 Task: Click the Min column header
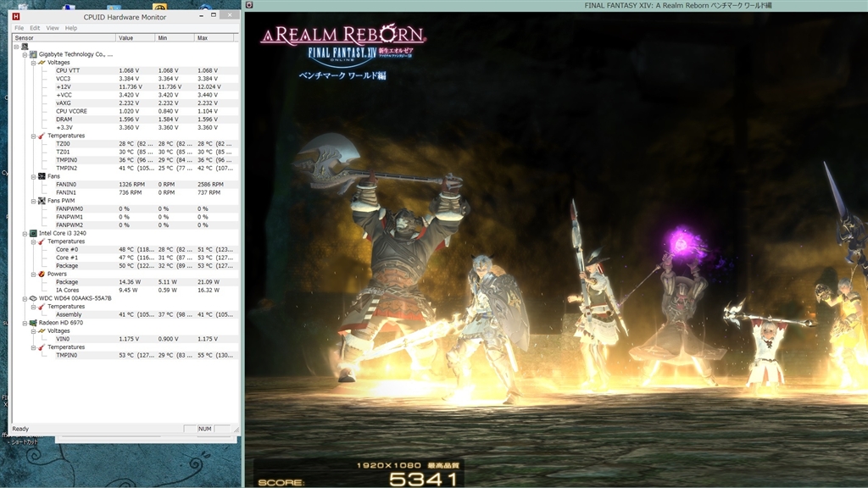[175, 37]
